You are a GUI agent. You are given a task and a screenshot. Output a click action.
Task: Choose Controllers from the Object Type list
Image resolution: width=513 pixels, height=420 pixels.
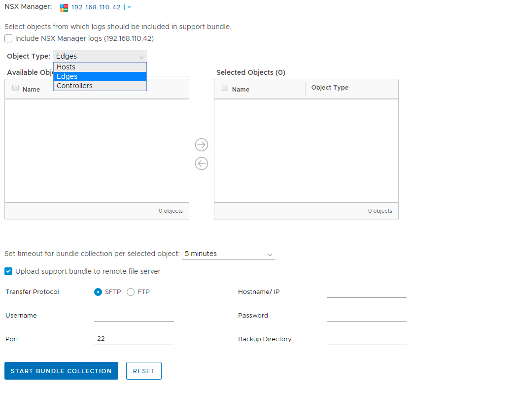[x=100, y=86]
